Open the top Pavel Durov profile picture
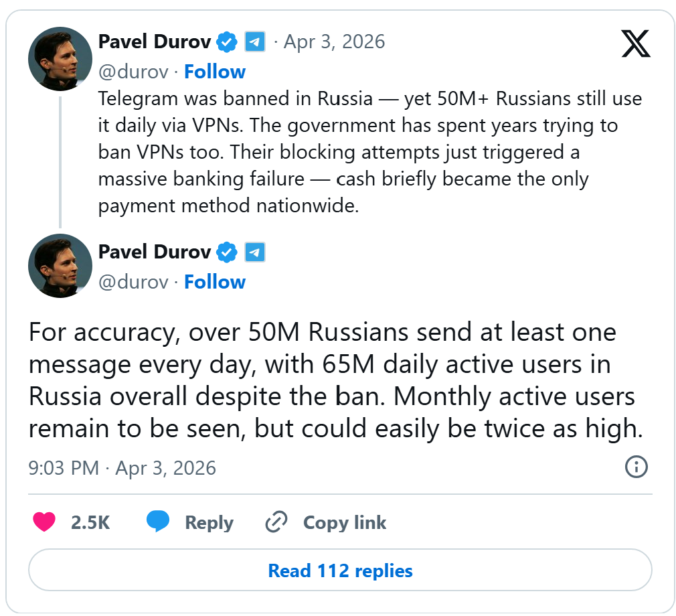This screenshot has height=616, width=676. coord(60,59)
